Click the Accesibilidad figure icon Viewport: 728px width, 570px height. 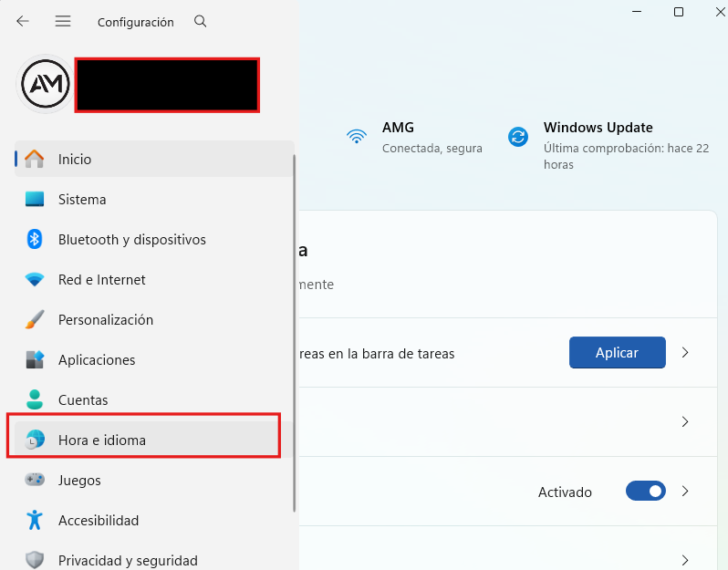tap(35, 520)
